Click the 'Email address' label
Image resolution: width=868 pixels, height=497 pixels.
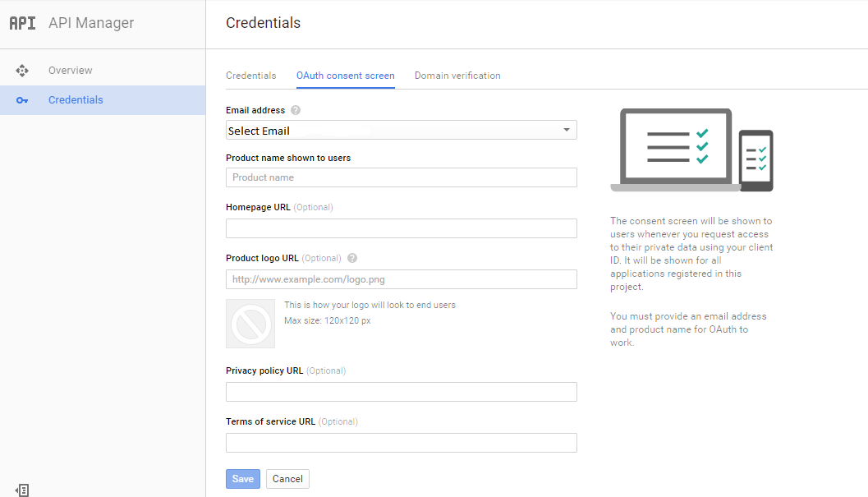255,110
